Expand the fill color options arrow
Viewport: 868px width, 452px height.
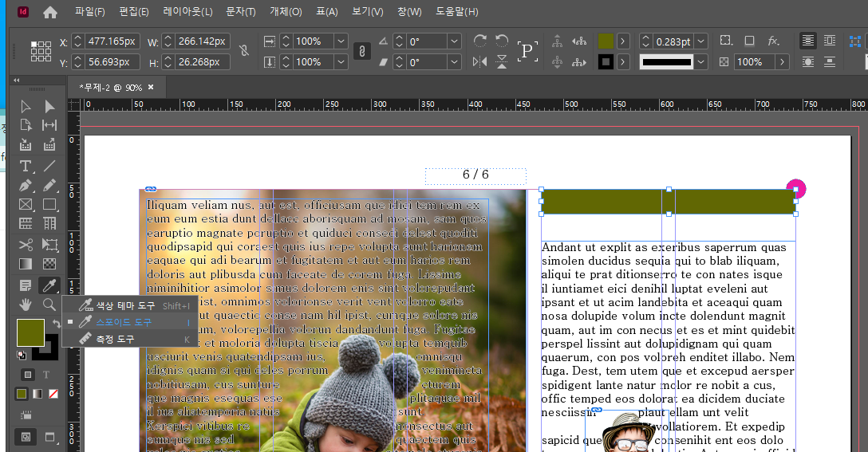623,41
